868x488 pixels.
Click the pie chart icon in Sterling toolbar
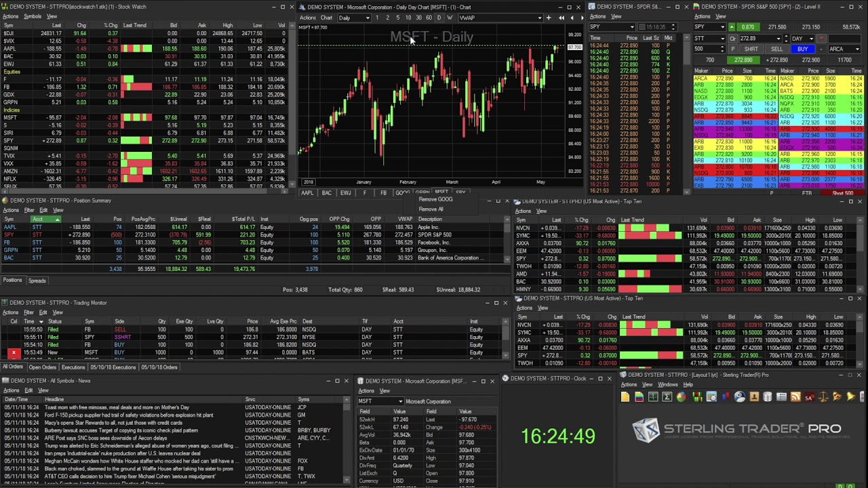(x=681, y=397)
